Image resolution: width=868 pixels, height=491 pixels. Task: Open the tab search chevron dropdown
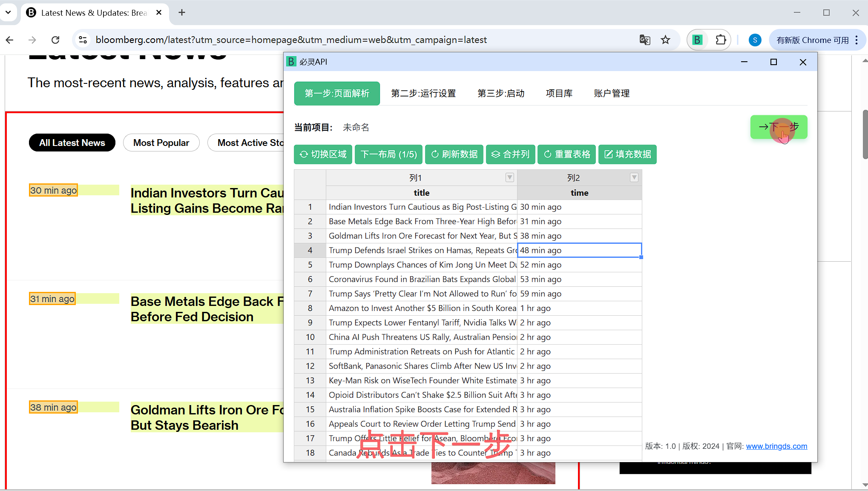coord(8,13)
